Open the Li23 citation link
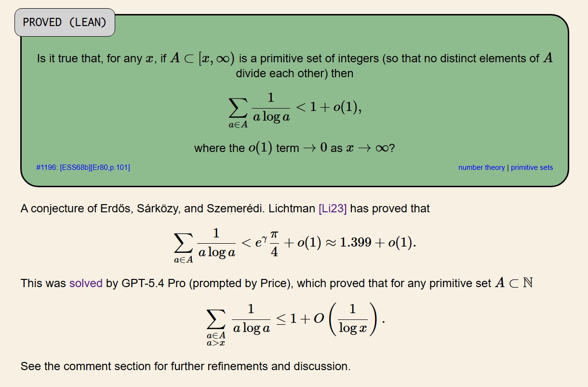Screen dimensions: 588x387 [x=333, y=209]
